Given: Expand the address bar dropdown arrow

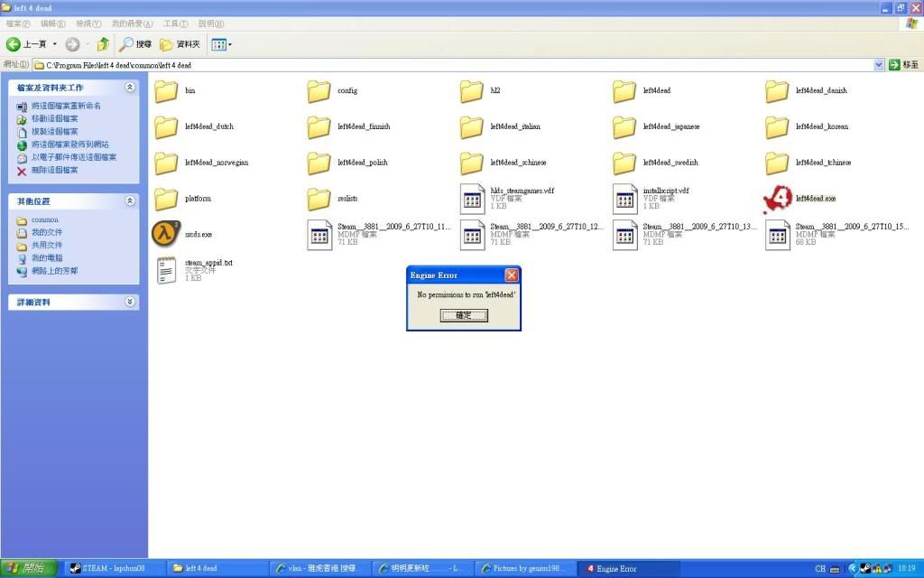Looking at the screenshot, I should click(879, 65).
